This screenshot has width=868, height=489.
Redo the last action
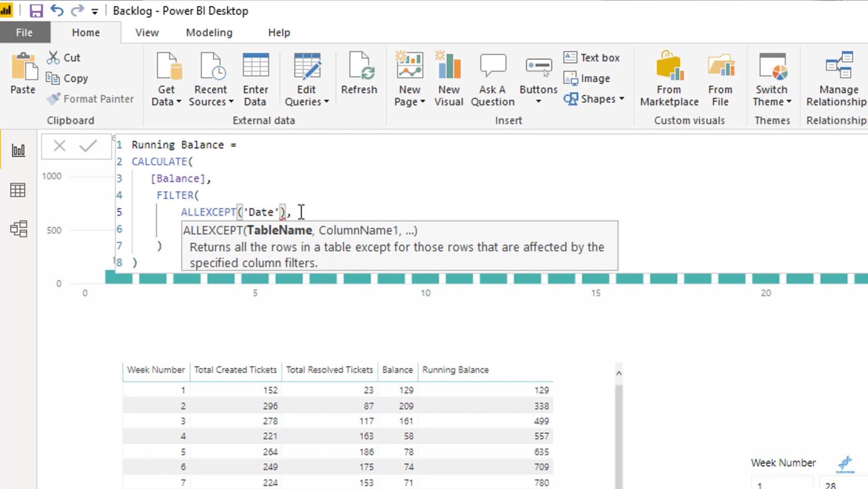77,10
